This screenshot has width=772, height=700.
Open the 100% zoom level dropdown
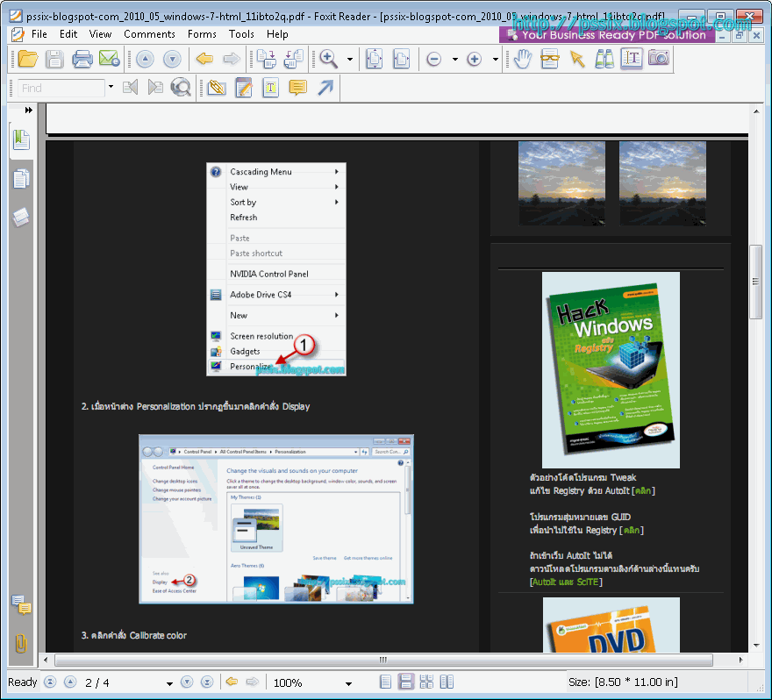click(348, 683)
